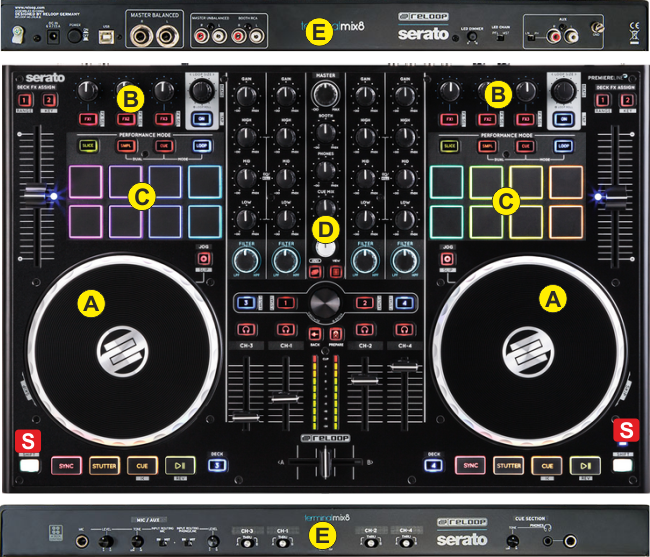The image size is (650, 557).
Task: Grab the CH-1 volume fader
Action: (285, 399)
